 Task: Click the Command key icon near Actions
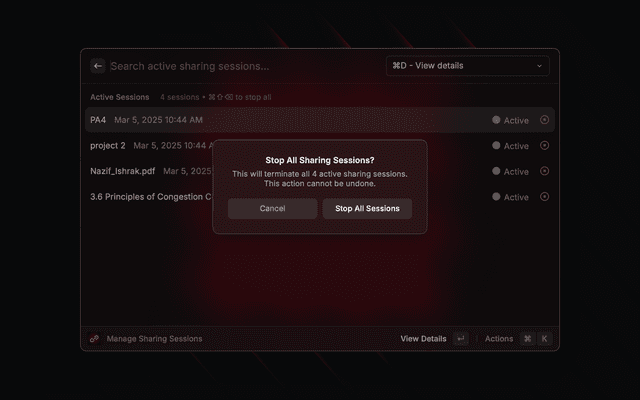[527, 338]
